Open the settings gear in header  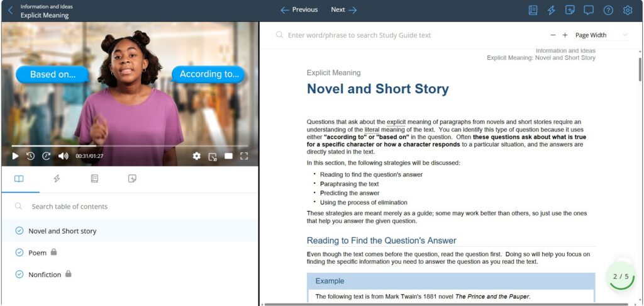(627, 10)
